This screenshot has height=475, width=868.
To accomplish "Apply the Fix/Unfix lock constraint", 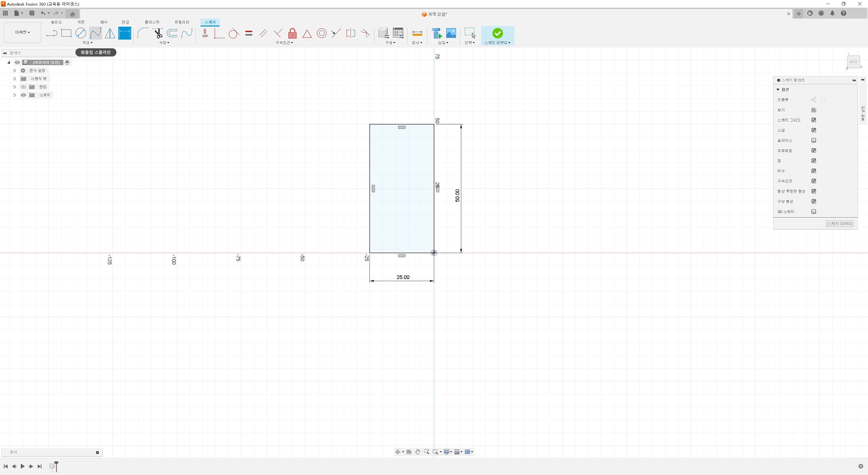I will [x=292, y=33].
